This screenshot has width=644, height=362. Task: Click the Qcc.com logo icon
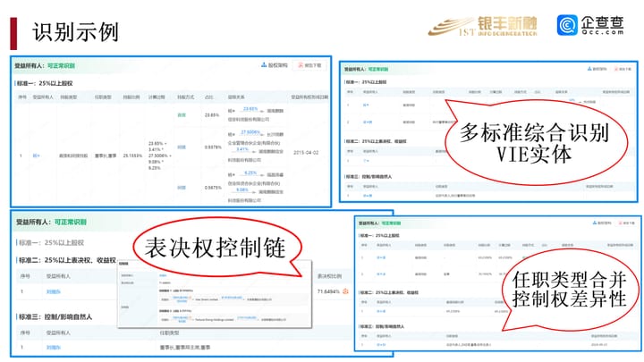pos(573,29)
